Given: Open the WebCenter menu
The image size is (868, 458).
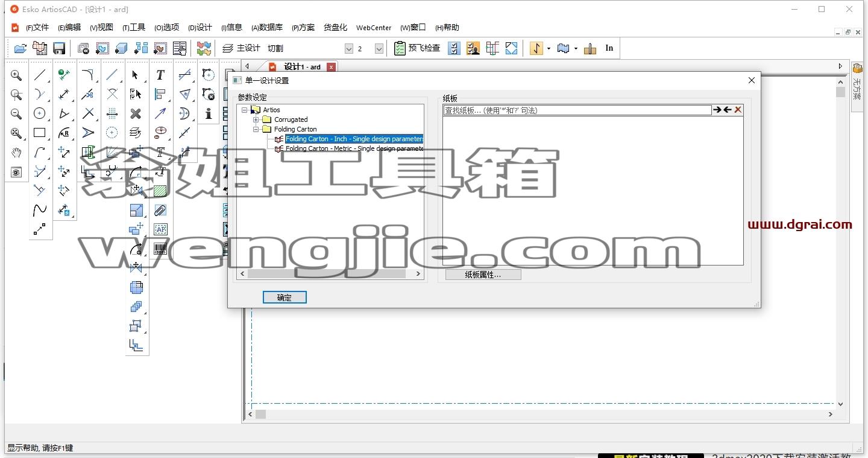Looking at the screenshot, I should (x=374, y=28).
